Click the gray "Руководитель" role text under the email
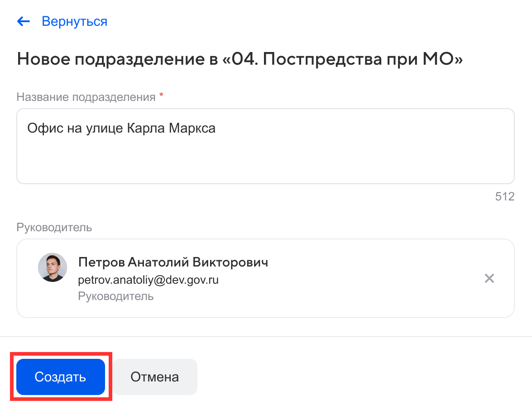Image resolution: width=532 pixels, height=419 pixels. coord(116,296)
